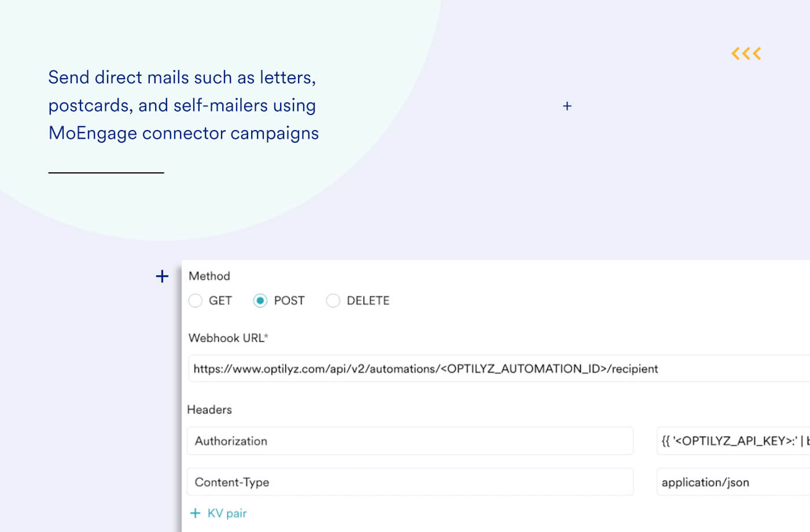
Task: Click the Authorization header key field
Action: pos(410,441)
